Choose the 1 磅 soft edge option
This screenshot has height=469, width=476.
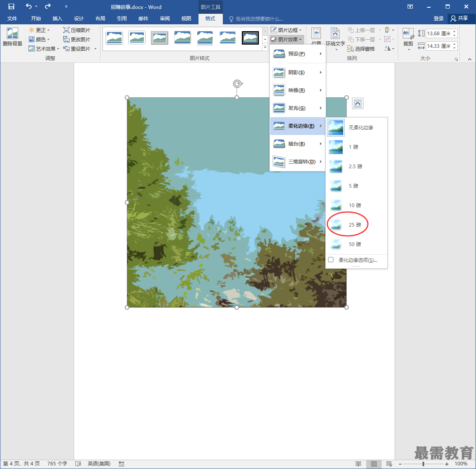[x=357, y=147]
